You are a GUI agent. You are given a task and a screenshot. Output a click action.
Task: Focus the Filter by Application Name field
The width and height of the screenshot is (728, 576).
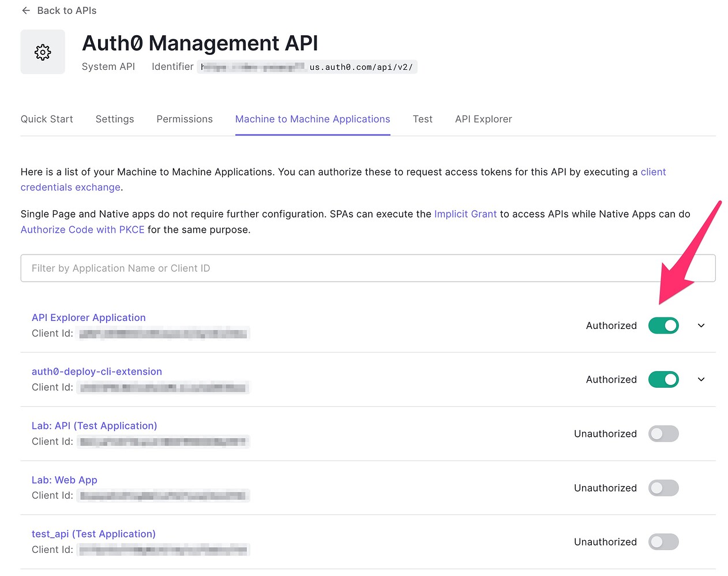pos(368,268)
